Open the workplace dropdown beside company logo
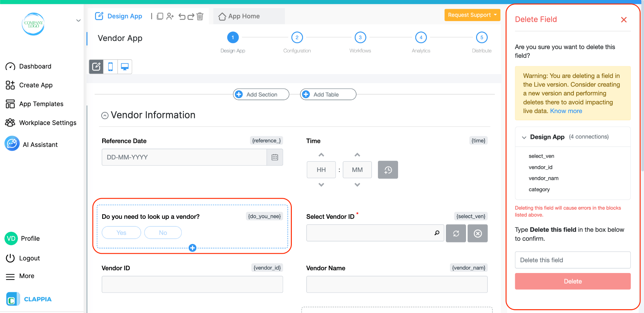This screenshot has width=644, height=313. coord(78,20)
